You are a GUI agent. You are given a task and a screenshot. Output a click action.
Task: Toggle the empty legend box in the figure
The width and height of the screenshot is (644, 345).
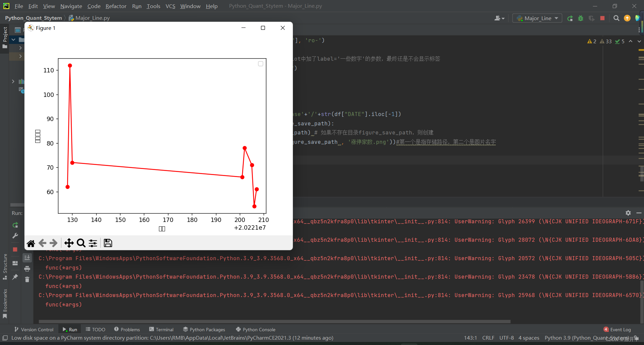(261, 64)
